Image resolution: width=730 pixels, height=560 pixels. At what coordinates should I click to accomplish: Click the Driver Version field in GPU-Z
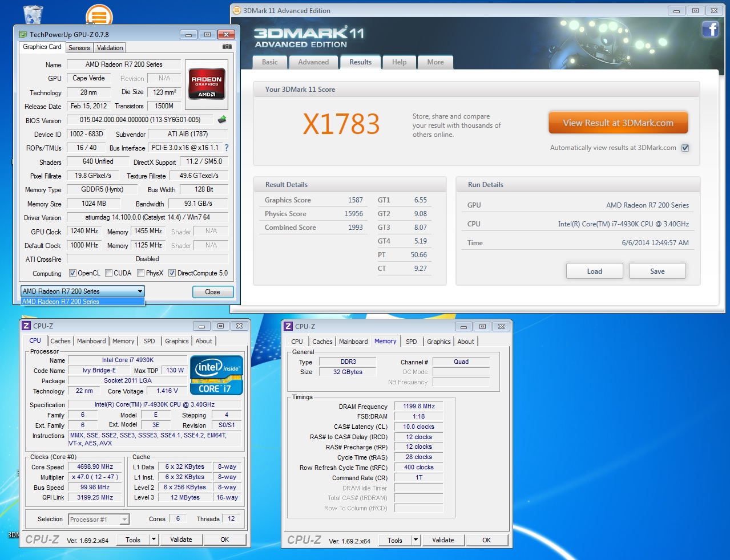click(147, 217)
